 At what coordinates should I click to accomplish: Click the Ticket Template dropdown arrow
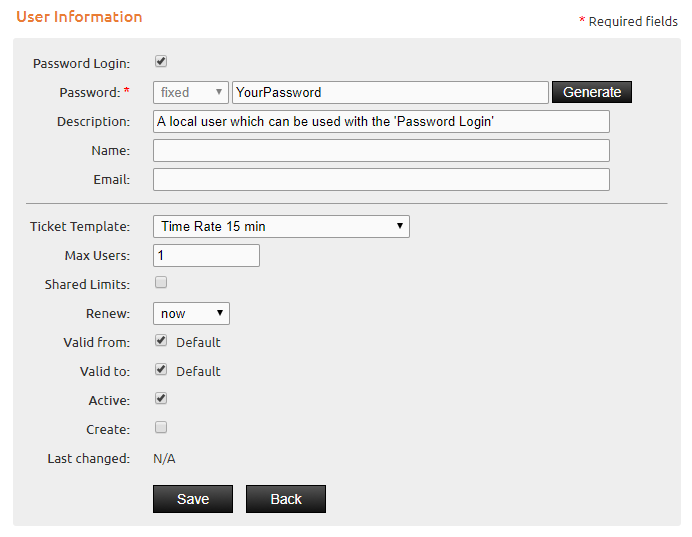pyautogui.click(x=399, y=226)
